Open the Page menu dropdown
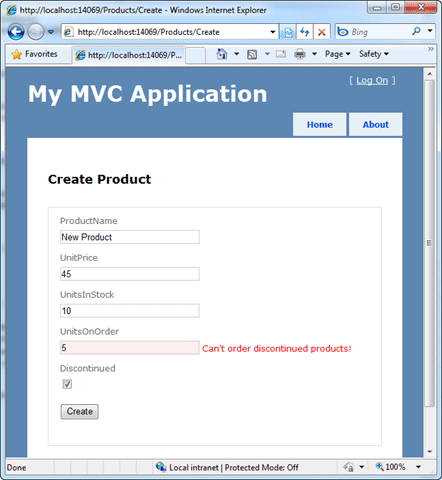The image size is (442, 480). click(338, 54)
